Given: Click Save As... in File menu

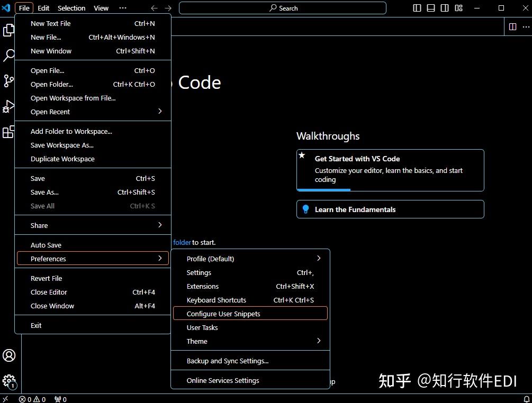Looking at the screenshot, I should point(93,192).
